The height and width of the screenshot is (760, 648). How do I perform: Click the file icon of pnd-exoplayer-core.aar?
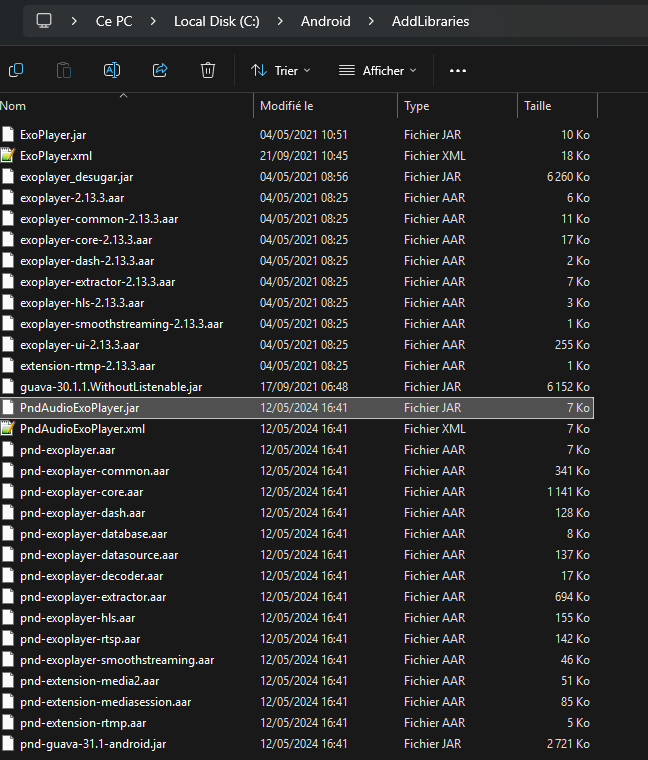pyautogui.click(x=8, y=491)
